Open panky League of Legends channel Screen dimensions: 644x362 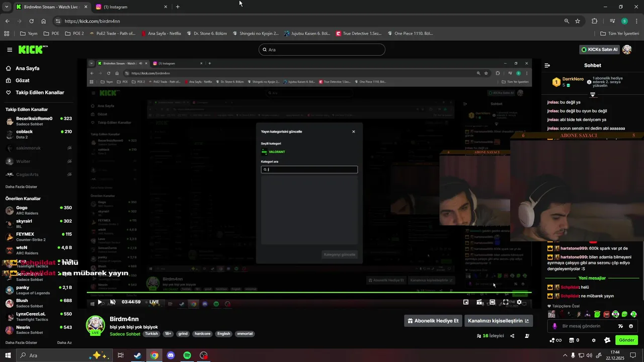tap(38, 290)
